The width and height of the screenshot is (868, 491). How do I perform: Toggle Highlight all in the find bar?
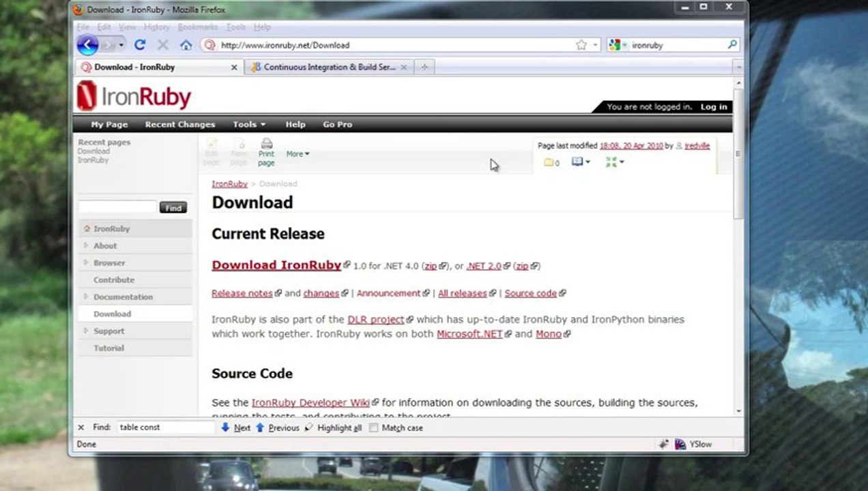tap(333, 428)
